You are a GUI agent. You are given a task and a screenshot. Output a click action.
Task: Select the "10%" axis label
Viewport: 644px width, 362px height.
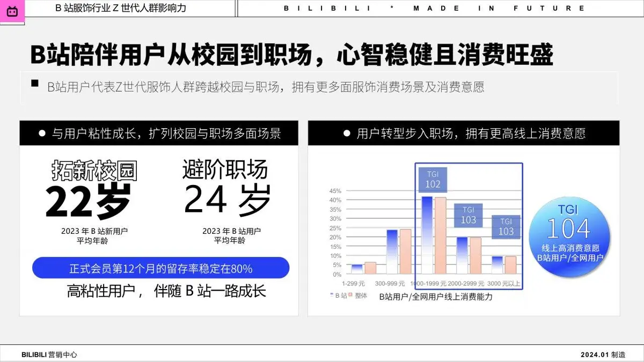[x=335, y=255]
